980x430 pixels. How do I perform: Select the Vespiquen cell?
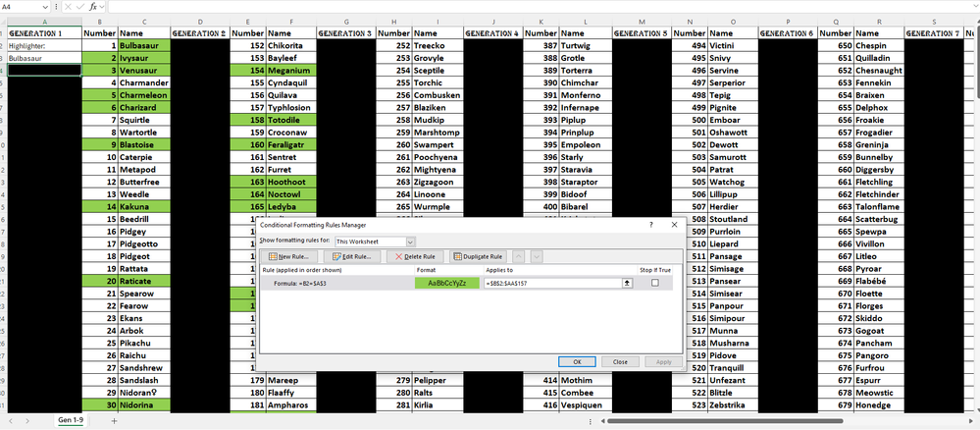point(586,404)
